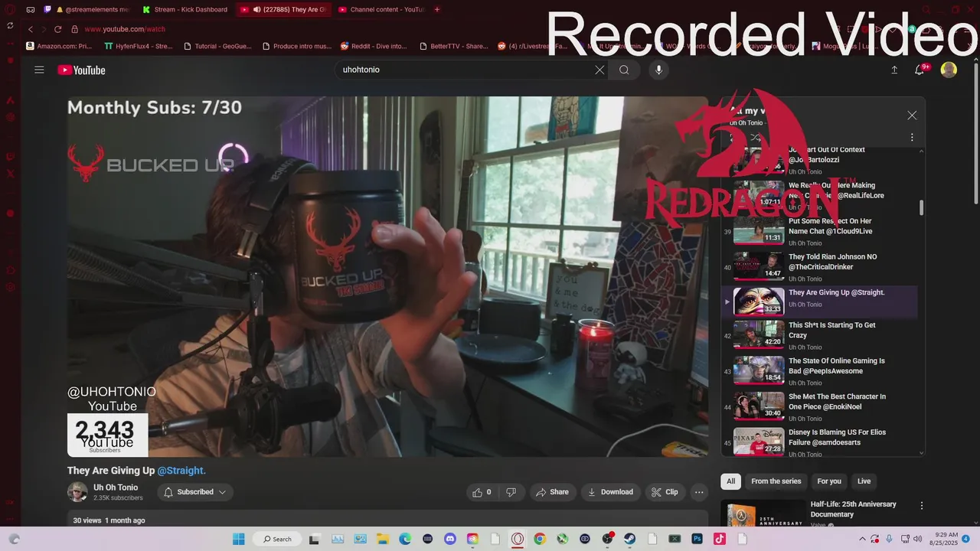Image resolution: width=980 pixels, height=551 pixels.
Task: Switch to the streamelements tab
Action: click(92, 9)
